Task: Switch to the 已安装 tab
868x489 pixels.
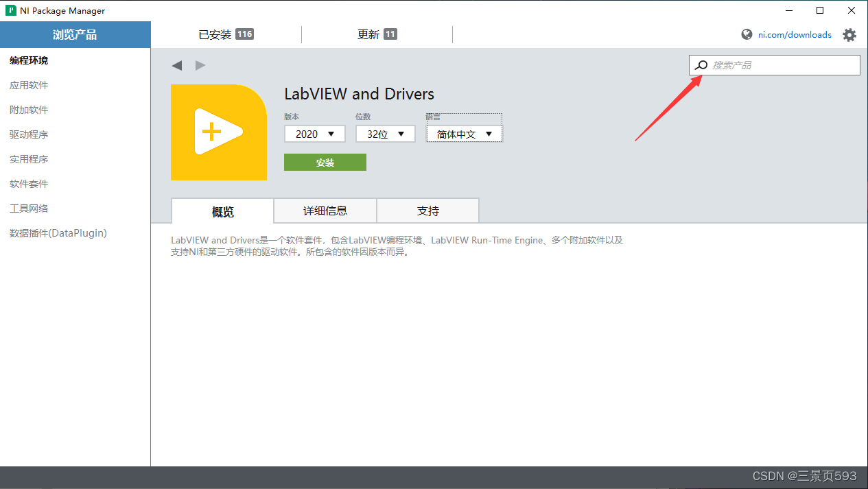Action: (x=226, y=34)
